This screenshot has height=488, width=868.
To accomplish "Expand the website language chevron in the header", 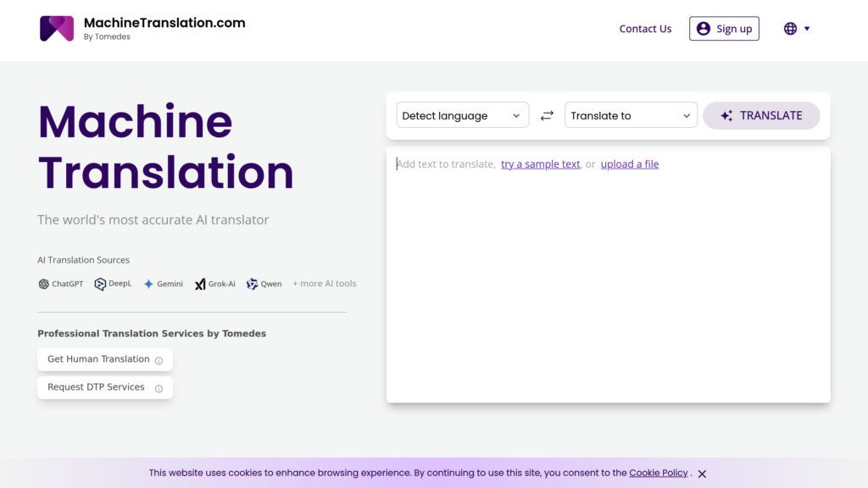I will (x=806, y=28).
